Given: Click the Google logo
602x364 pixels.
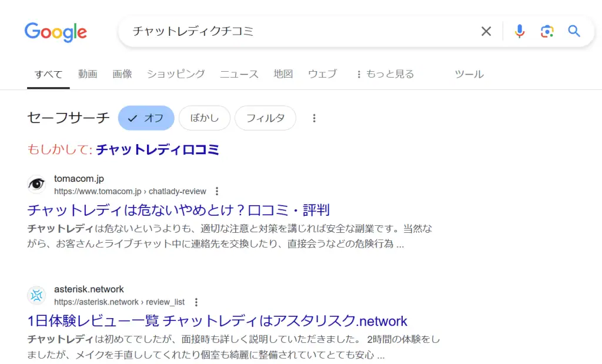Looking at the screenshot, I should (56, 32).
